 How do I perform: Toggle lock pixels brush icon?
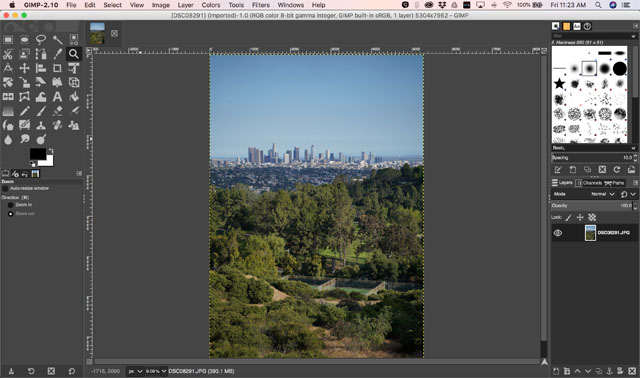(x=569, y=218)
